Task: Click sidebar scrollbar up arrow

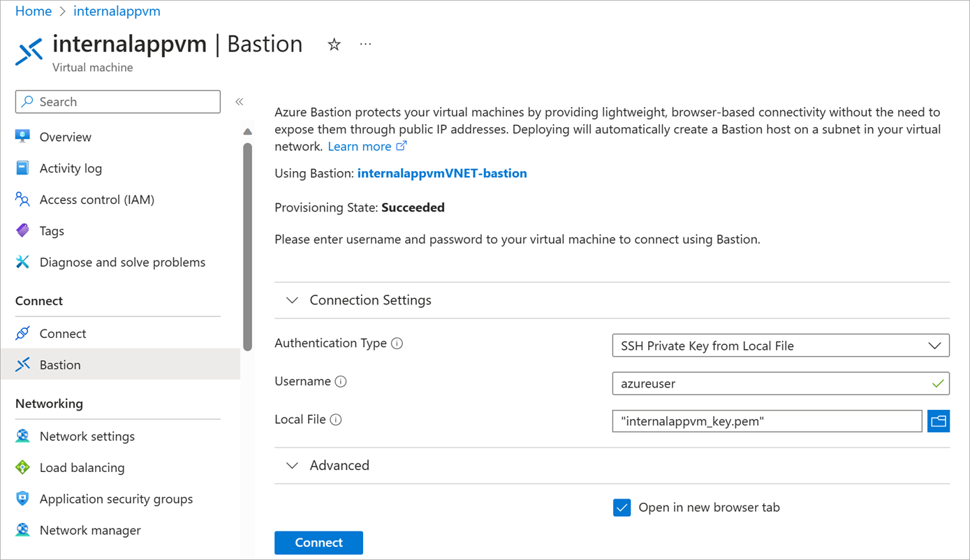Action: [247, 131]
